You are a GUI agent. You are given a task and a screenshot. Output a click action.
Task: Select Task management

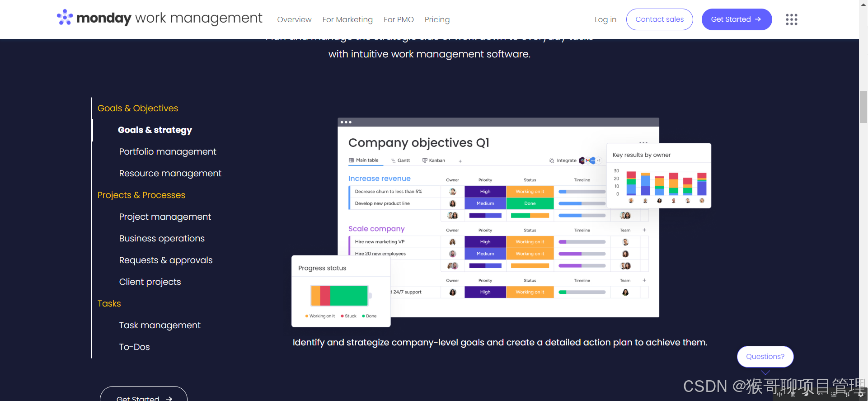pyautogui.click(x=160, y=326)
